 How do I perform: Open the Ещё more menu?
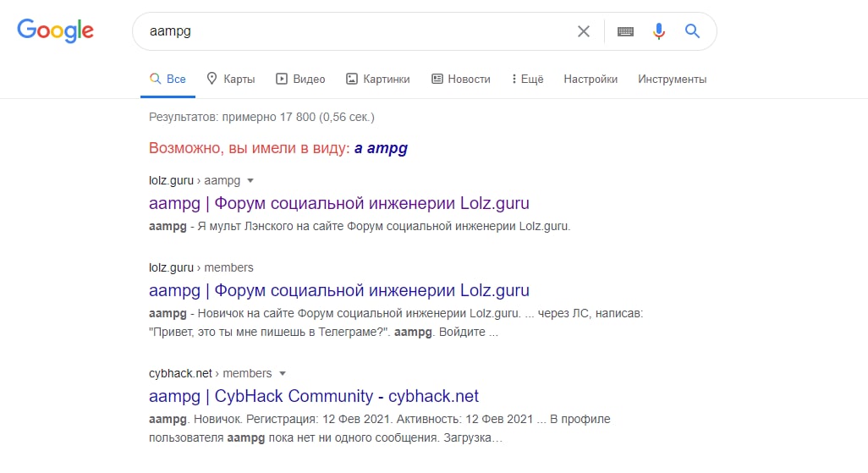(528, 80)
